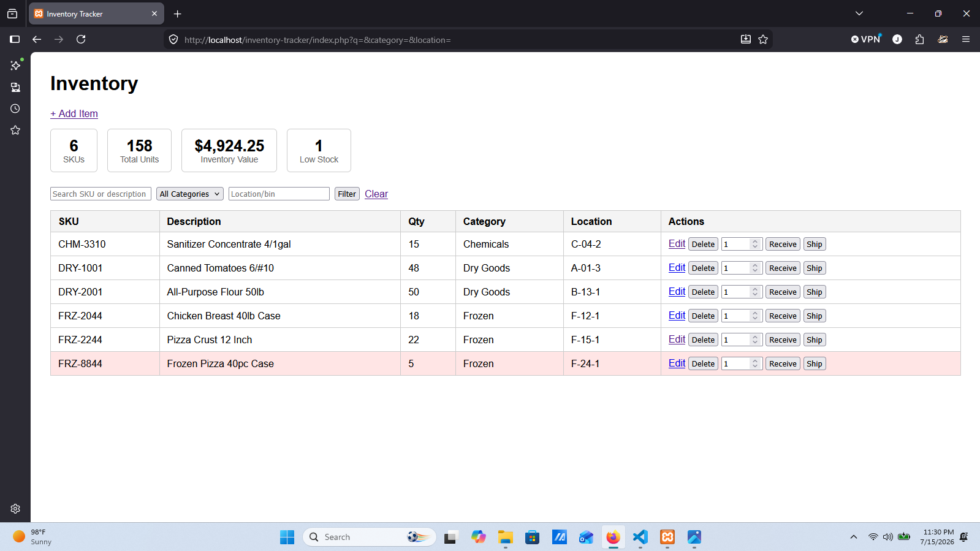Show hidden system tray icons chevron
The width and height of the screenshot is (980, 551).
coord(853,537)
